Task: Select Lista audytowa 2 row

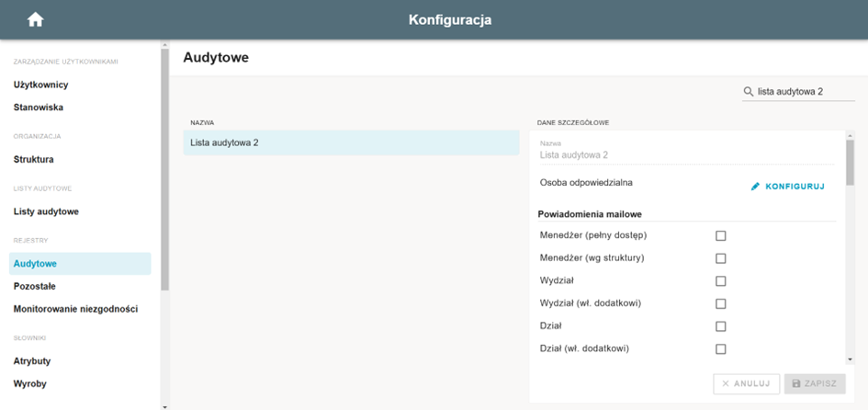Action: coord(352,142)
